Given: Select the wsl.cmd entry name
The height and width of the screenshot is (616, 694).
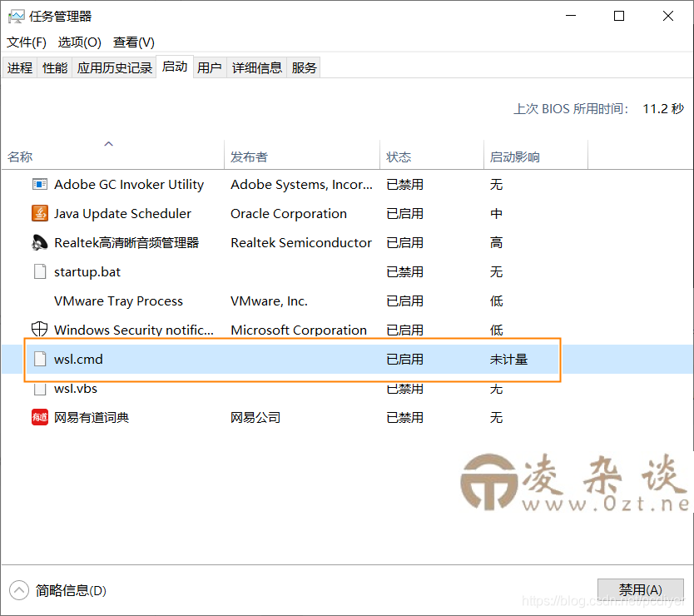Looking at the screenshot, I should [78, 359].
